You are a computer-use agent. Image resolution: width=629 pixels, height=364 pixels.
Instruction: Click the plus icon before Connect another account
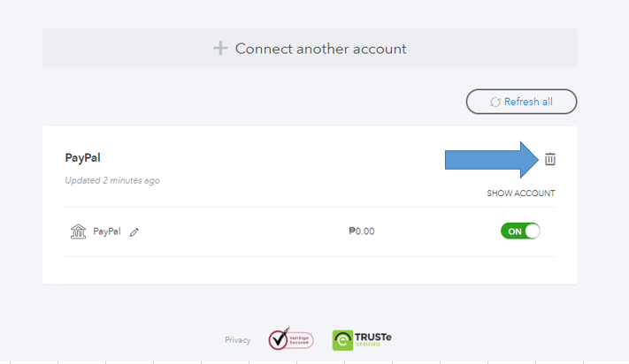(220, 49)
